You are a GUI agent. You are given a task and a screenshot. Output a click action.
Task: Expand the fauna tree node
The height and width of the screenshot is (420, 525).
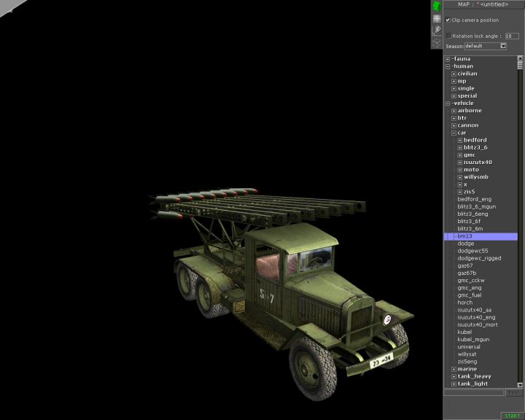(x=448, y=59)
